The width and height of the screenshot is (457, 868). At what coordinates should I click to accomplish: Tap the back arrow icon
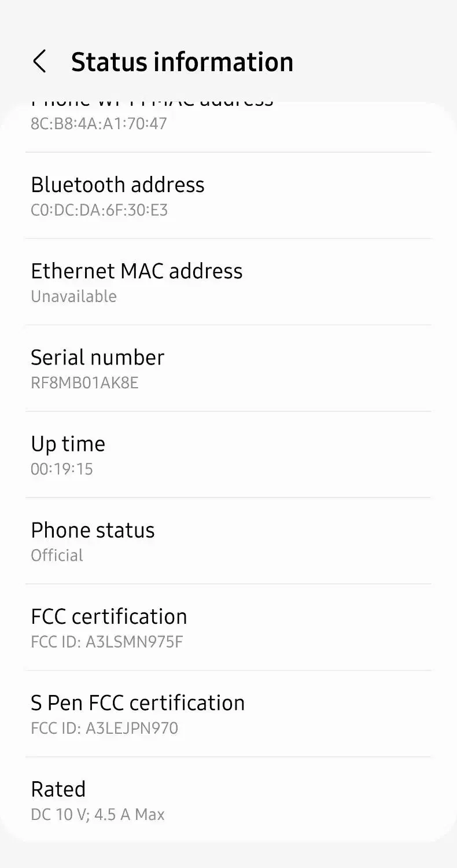point(39,61)
